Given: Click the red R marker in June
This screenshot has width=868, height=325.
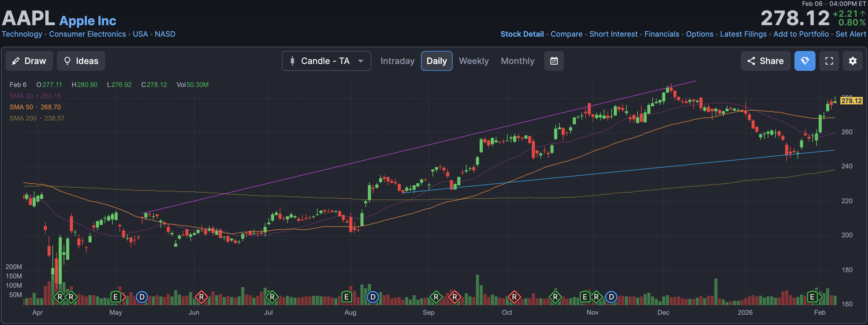Looking at the screenshot, I should [x=201, y=297].
